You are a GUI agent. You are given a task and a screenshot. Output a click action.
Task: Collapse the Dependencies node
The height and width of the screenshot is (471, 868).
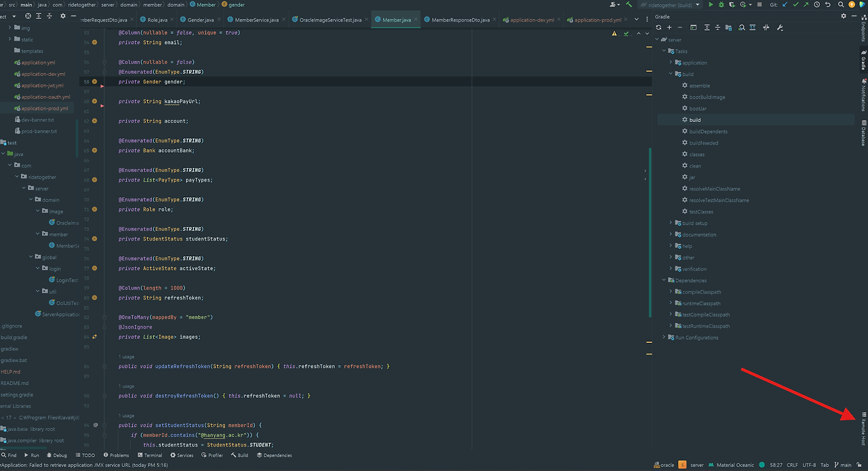664,281
